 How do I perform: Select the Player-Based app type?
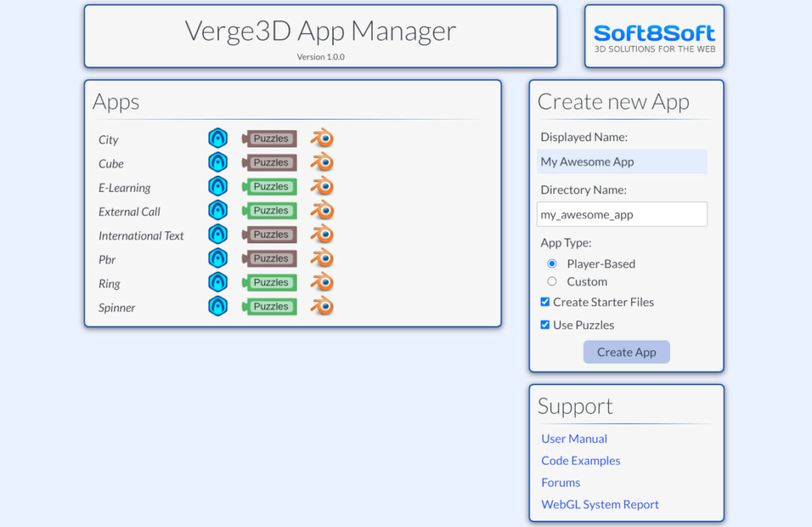tap(552, 264)
